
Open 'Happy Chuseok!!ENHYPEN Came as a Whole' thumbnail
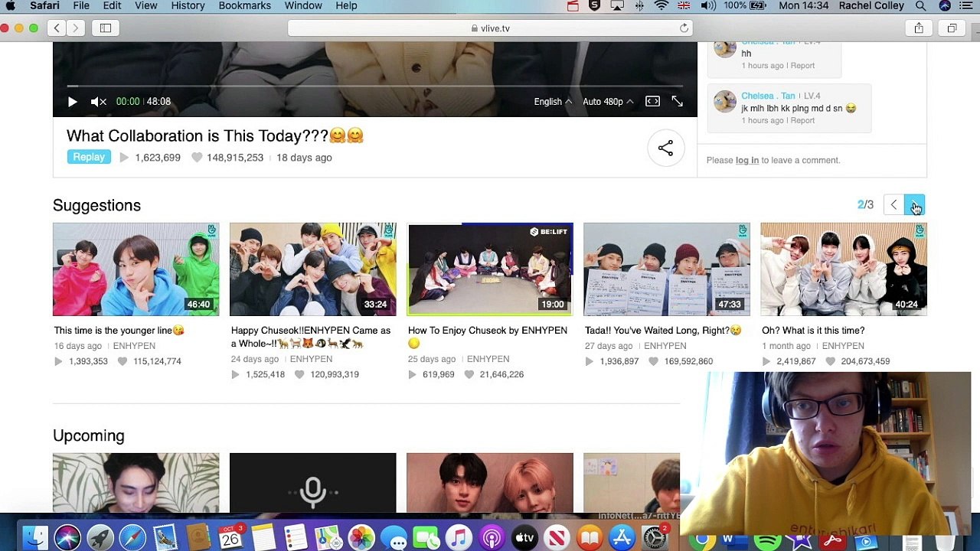click(313, 269)
